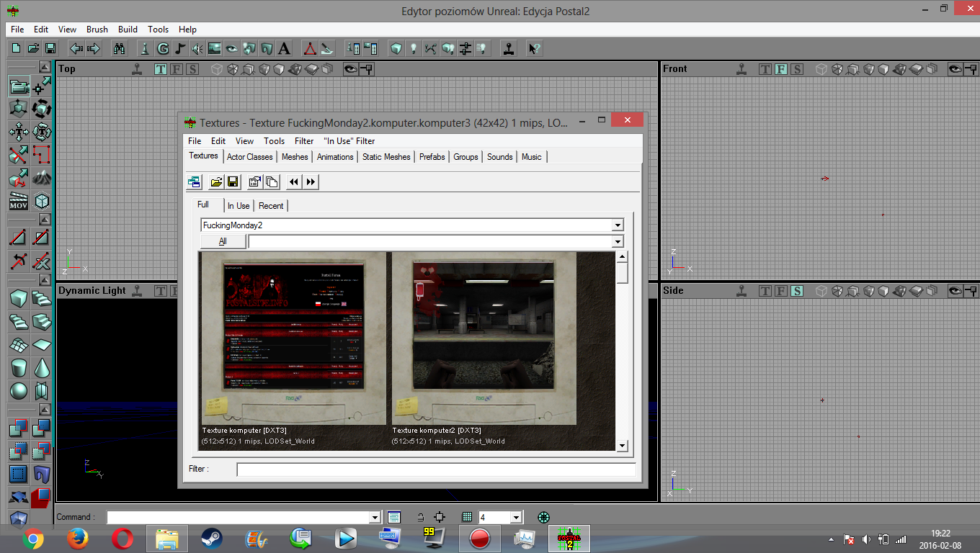Viewport: 980px width, 553px height.
Task: Toggle F mode in Front viewport header
Action: (x=781, y=69)
